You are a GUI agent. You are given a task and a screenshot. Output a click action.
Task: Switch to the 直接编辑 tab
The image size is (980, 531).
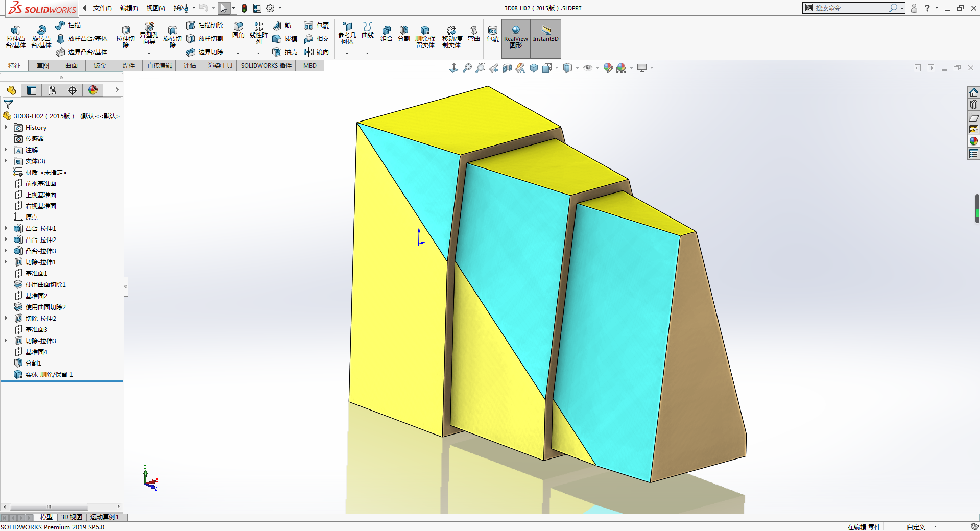[x=159, y=66]
